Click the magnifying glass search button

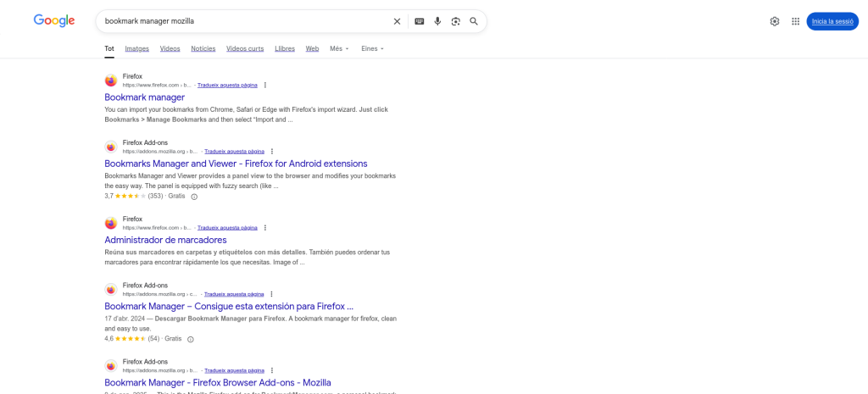[474, 21]
